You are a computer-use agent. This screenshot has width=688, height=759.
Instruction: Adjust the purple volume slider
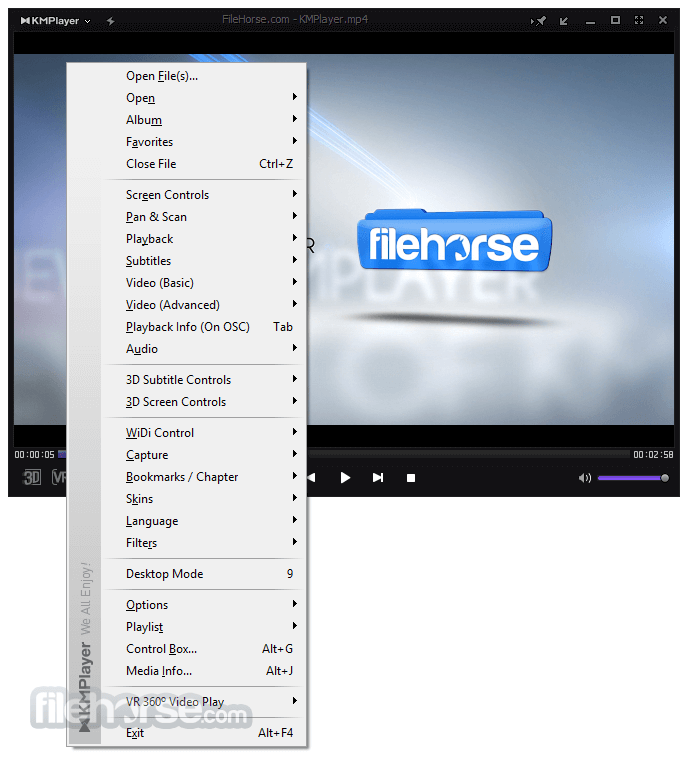(633, 478)
